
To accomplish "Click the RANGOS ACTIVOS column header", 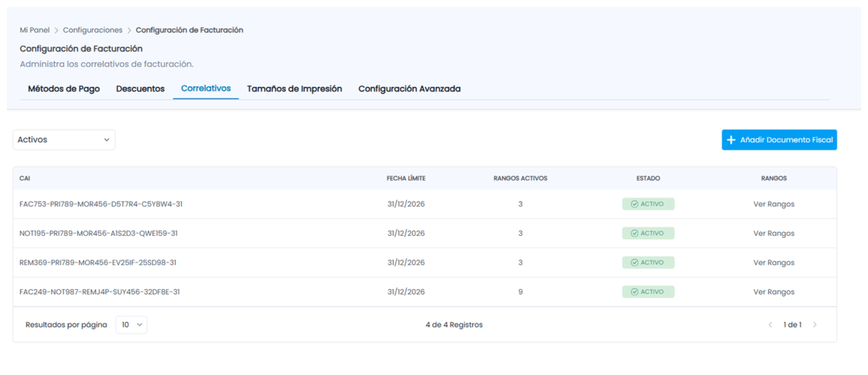I will tap(520, 178).
